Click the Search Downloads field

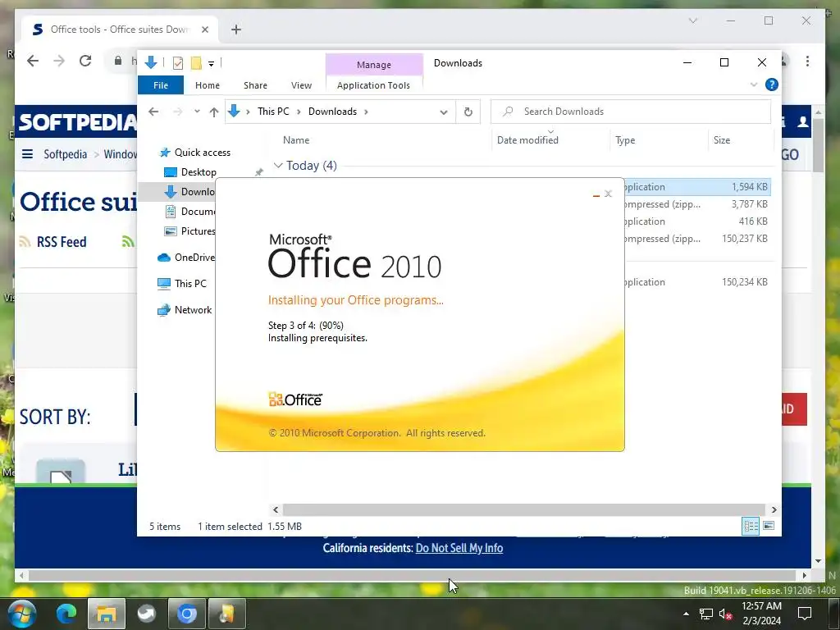click(631, 112)
